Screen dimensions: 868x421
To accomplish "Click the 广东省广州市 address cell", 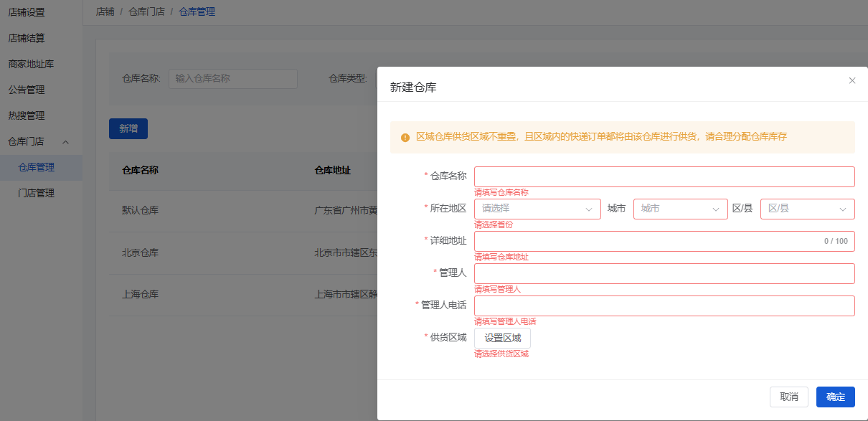I will (x=346, y=211).
